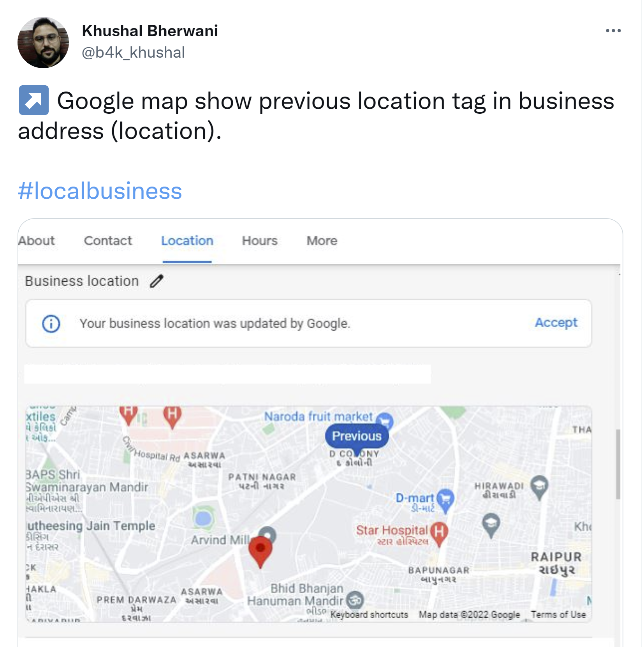Viewport: 644px width, 647px height.
Task: Open the @b4k_khushal handle link
Action: click(133, 52)
